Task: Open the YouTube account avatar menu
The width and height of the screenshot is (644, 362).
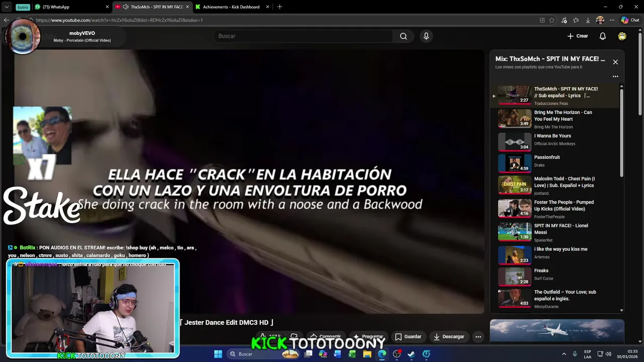Action: click(622, 36)
